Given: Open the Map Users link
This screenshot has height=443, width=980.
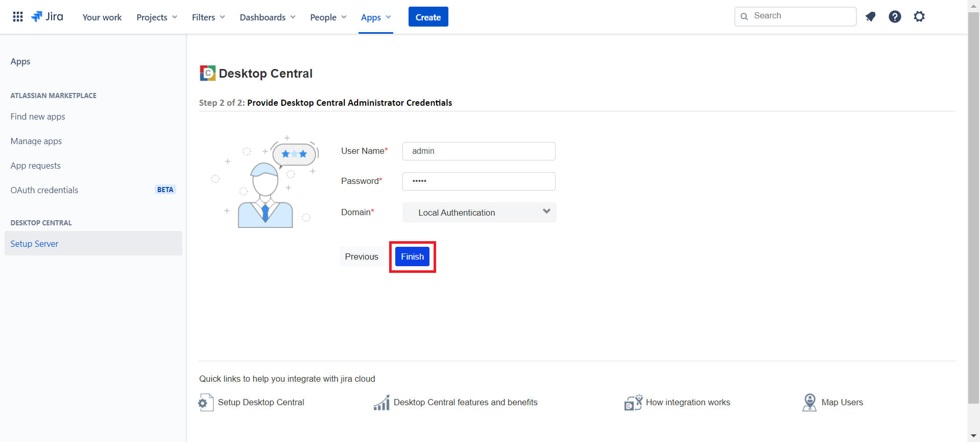Looking at the screenshot, I should click(842, 403).
